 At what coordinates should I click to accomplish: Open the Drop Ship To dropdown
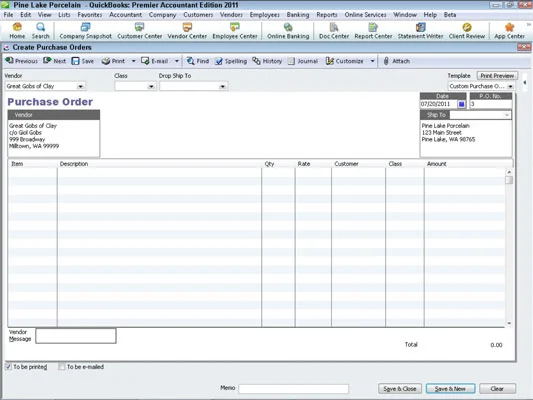click(223, 86)
